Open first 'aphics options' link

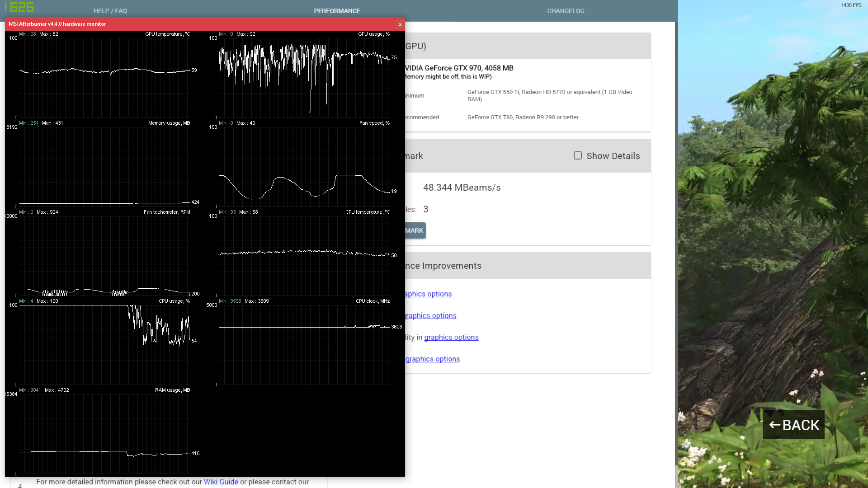tap(428, 294)
